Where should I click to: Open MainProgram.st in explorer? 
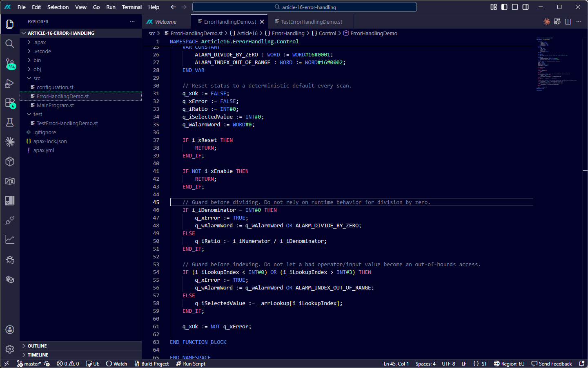point(80,105)
